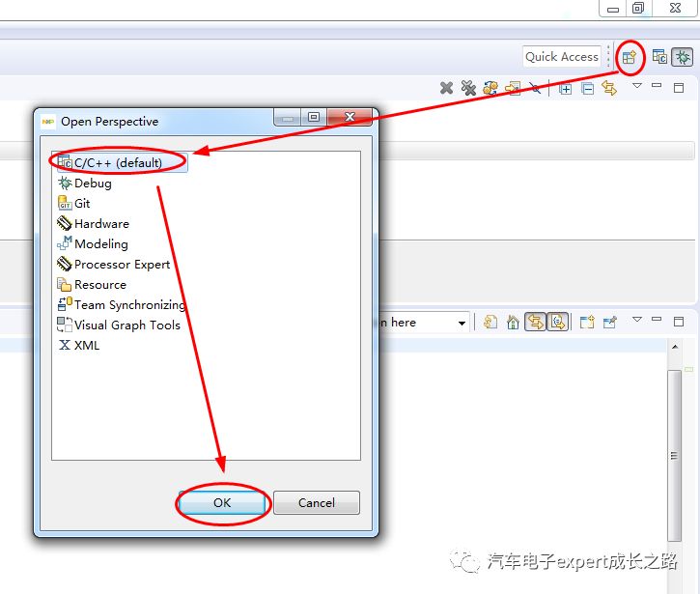Image resolution: width=700 pixels, height=594 pixels.
Task: Toggle lower view Link with Editor arrows
Action: [535, 322]
